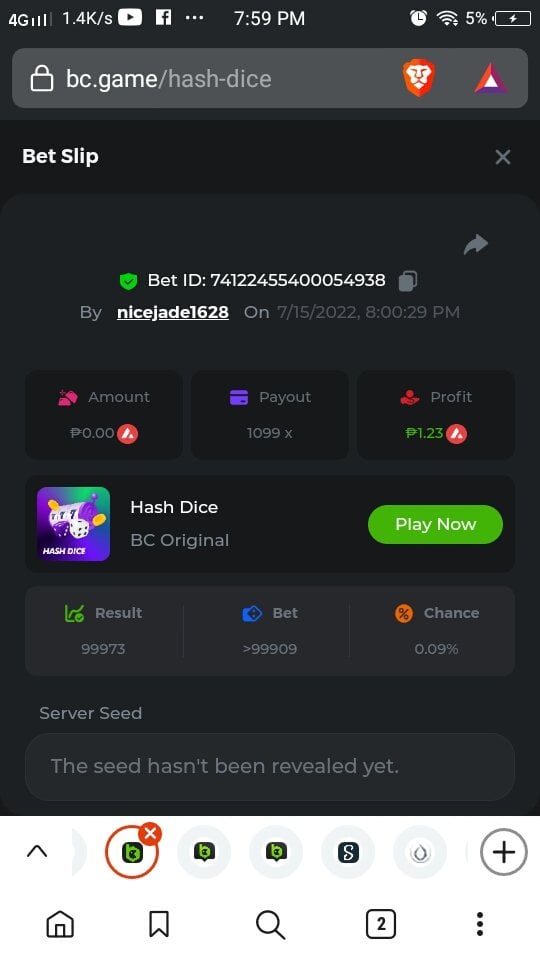
Task: Tap the search magnifier icon
Action: tap(270, 924)
